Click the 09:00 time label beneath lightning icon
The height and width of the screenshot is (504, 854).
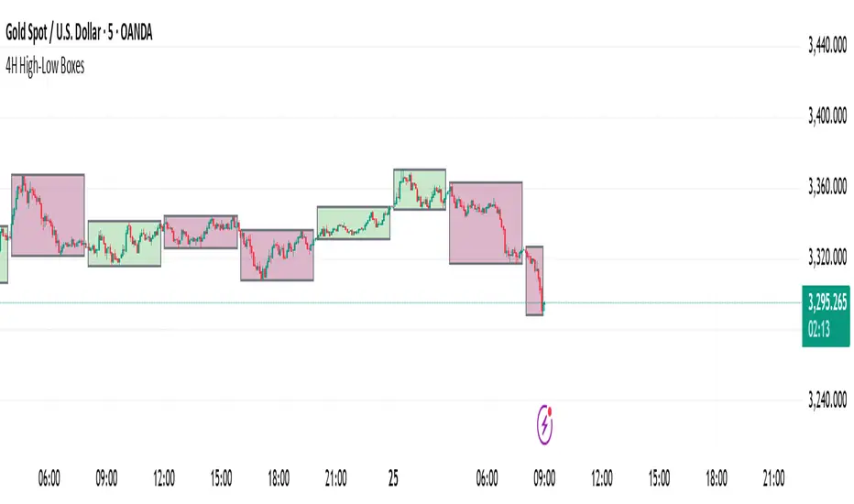pos(546,477)
